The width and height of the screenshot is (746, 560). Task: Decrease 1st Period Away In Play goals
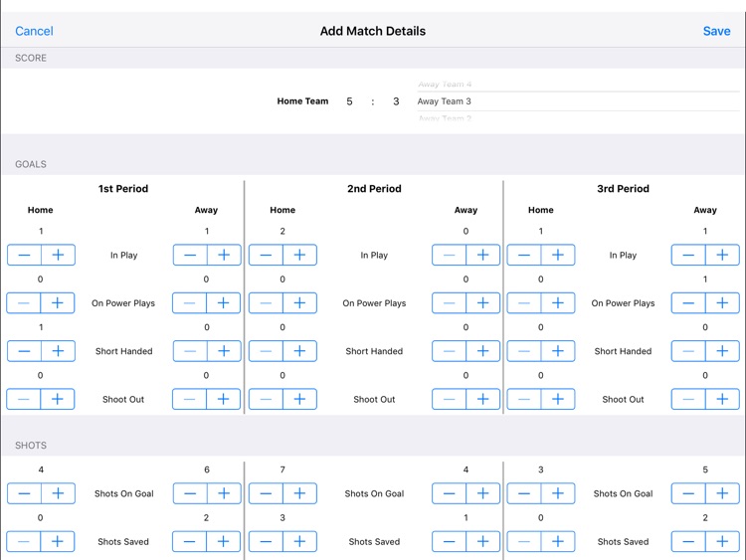(x=190, y=255)
